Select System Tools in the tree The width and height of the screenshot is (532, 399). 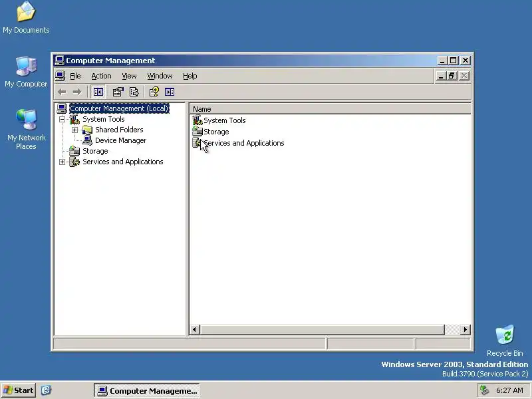pyautogui.click(x=104, y=119)
